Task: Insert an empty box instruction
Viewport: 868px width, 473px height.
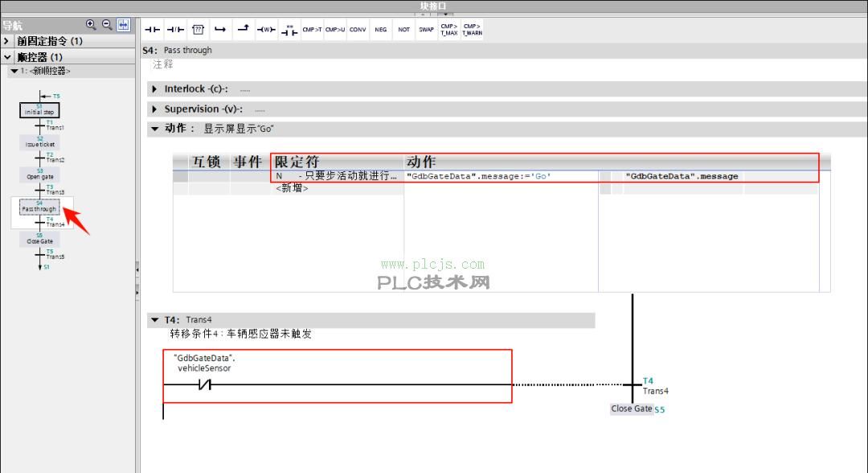Action: tap(197, 29)
